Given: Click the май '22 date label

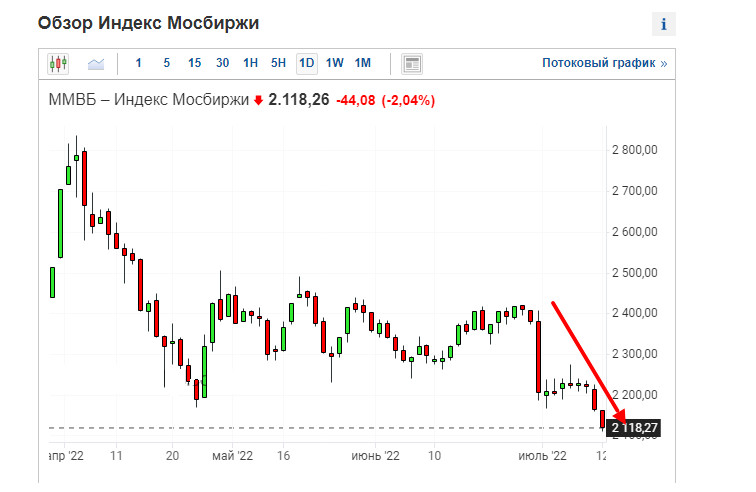Looking at the screenshot, I should pyautogui.click(x=232, y=456).
